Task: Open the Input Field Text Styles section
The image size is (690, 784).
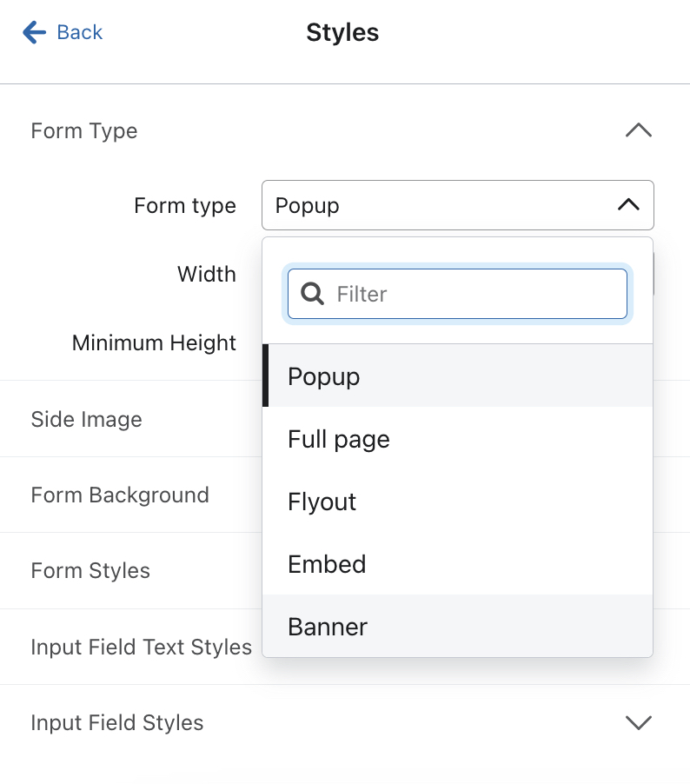Action: (141, 647)
